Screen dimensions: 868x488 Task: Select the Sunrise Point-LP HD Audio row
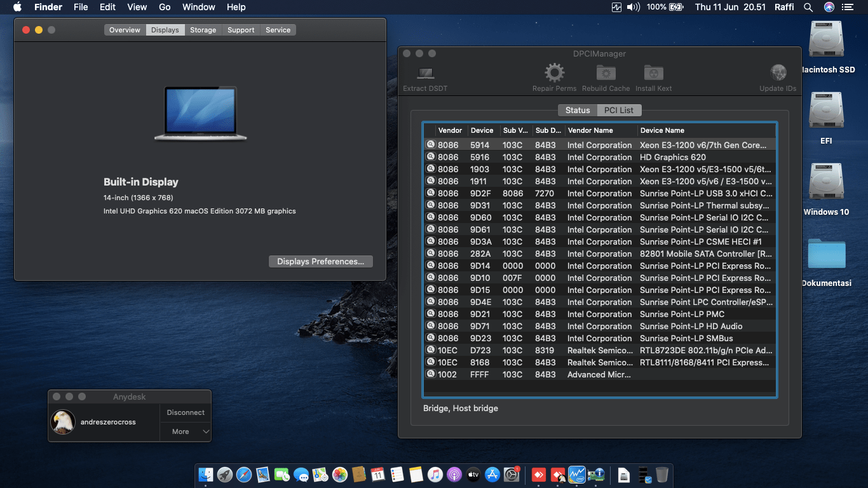point(600,326)
